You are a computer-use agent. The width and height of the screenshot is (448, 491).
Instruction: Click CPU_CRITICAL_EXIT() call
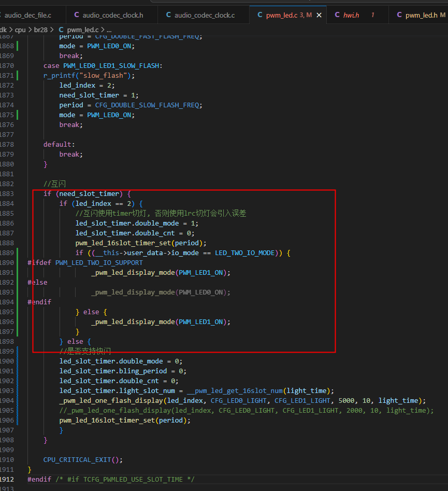click(x=83, y=460)
